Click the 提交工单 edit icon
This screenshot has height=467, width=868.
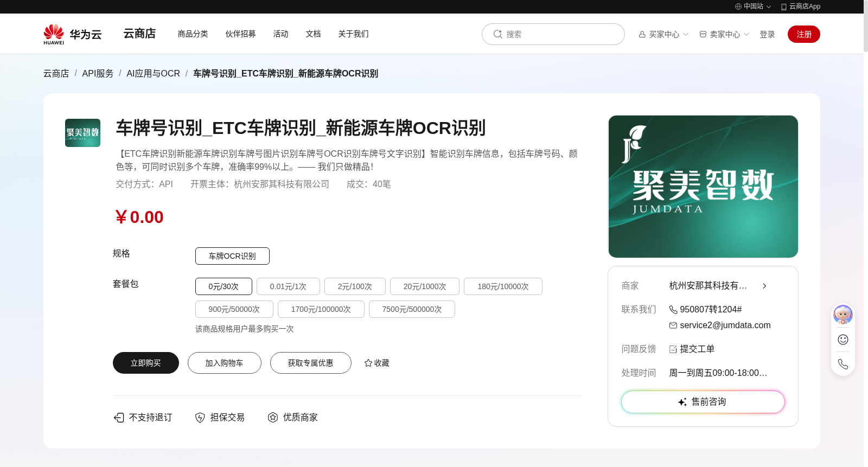point(673,349)
